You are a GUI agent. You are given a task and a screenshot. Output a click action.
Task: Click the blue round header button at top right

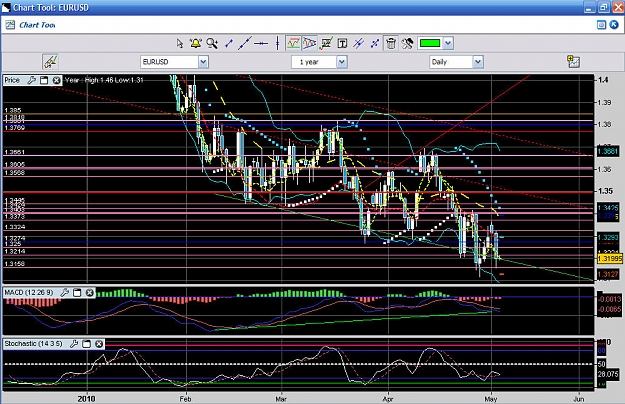click(614, 25)
